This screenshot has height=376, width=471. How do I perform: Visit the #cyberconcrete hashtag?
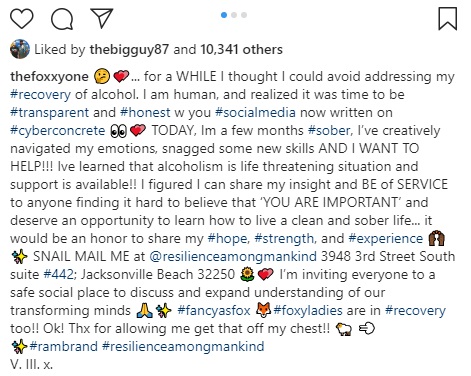(58, 131)
